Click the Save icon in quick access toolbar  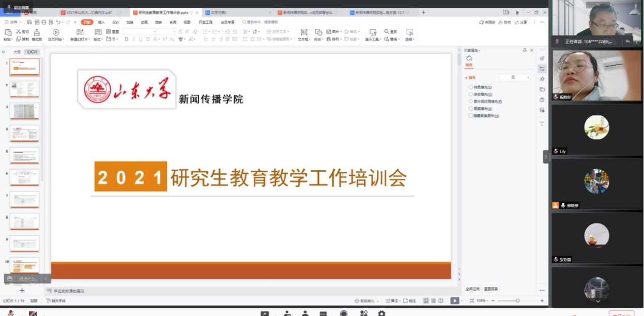(29, 22)
